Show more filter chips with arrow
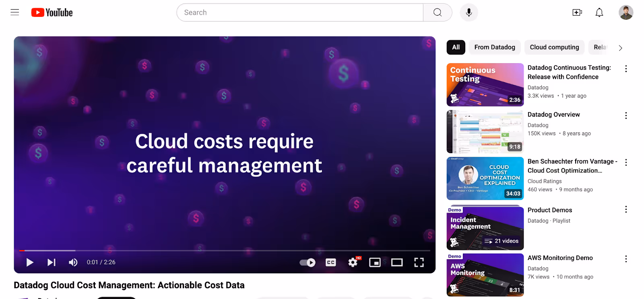Viewport: 644px width, 299px height. click(x=620, y=48)
